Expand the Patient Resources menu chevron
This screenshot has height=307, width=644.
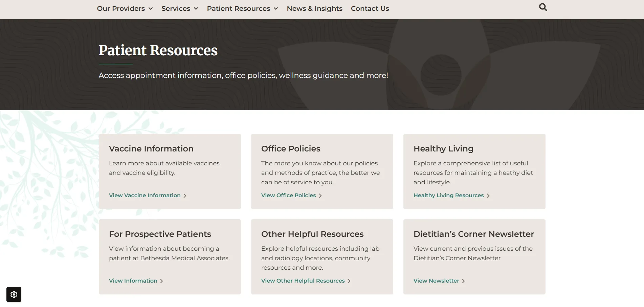[276, 9]
